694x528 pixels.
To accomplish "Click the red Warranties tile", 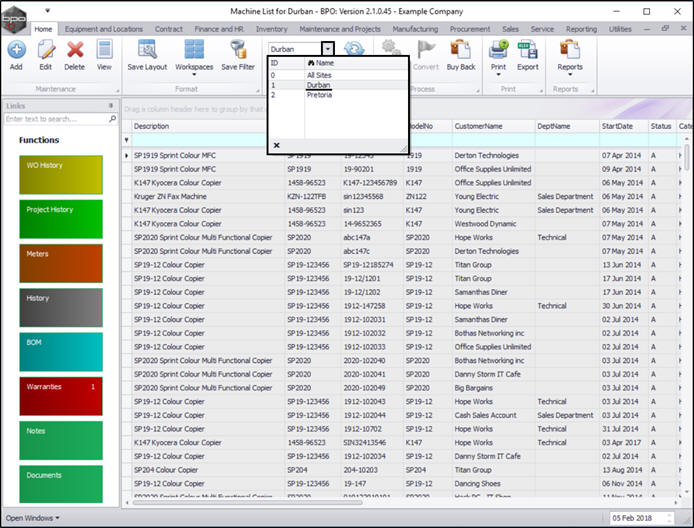I will click(60, 396).
